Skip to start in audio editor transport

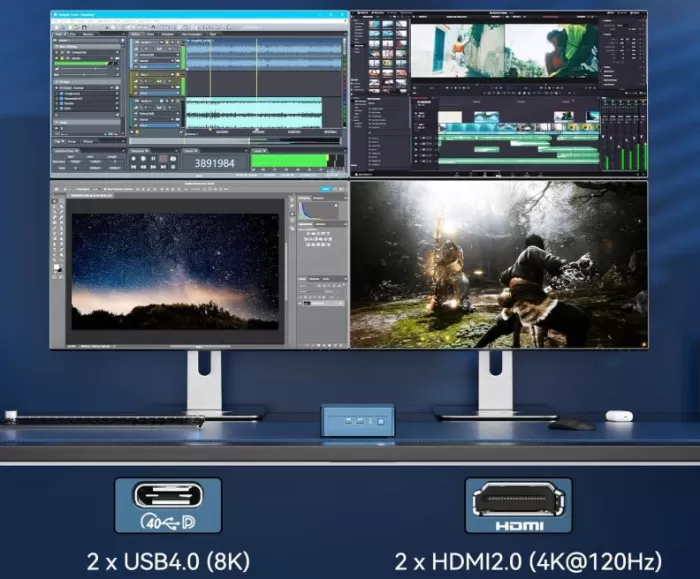pyautogui.click(x=133, y=167)
